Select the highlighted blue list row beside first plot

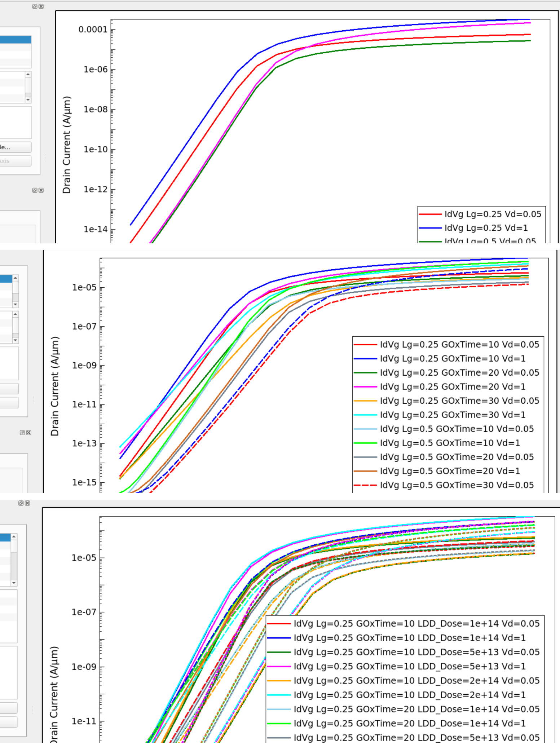16,40
